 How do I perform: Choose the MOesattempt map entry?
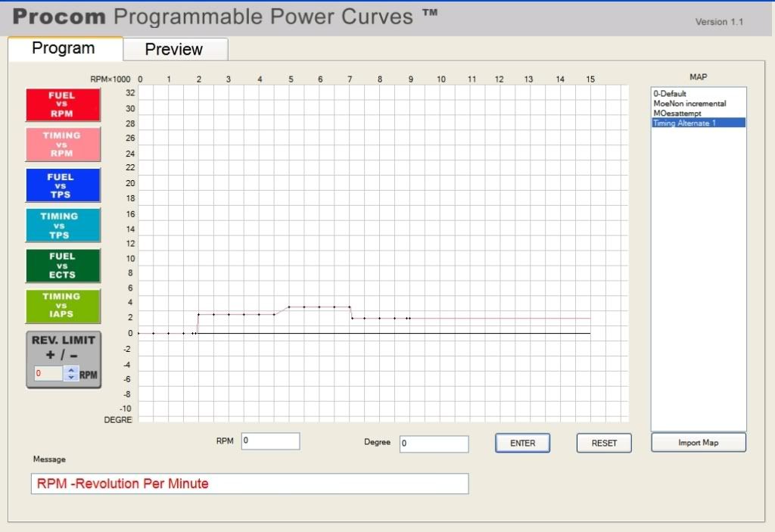(x=677, y=114)
